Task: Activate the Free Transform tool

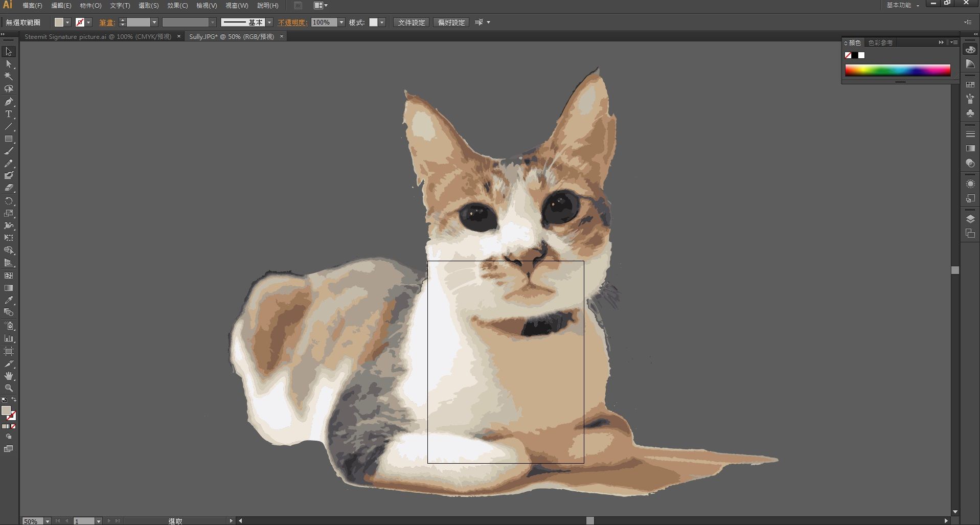Action: pyautogui.click(x=9, y=238)
